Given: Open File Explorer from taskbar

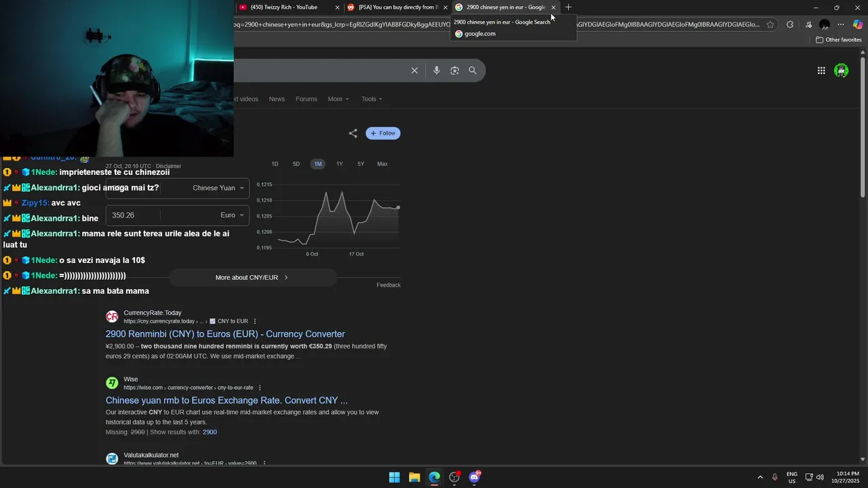Looking at the screenshot, I should (x=414, y=477).
